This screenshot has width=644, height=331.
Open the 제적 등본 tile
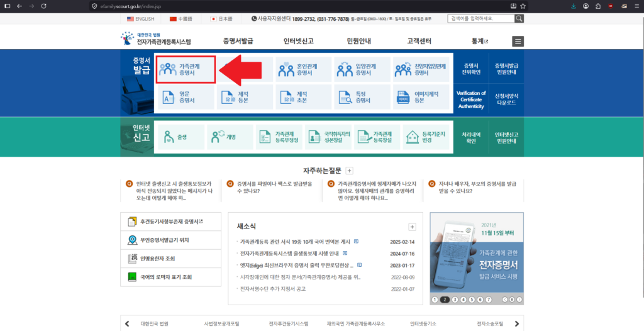click(245, 97)
